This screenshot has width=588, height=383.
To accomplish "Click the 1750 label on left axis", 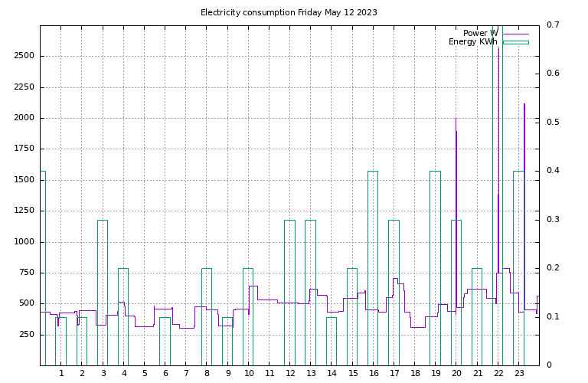I will (x=24, y=149).
